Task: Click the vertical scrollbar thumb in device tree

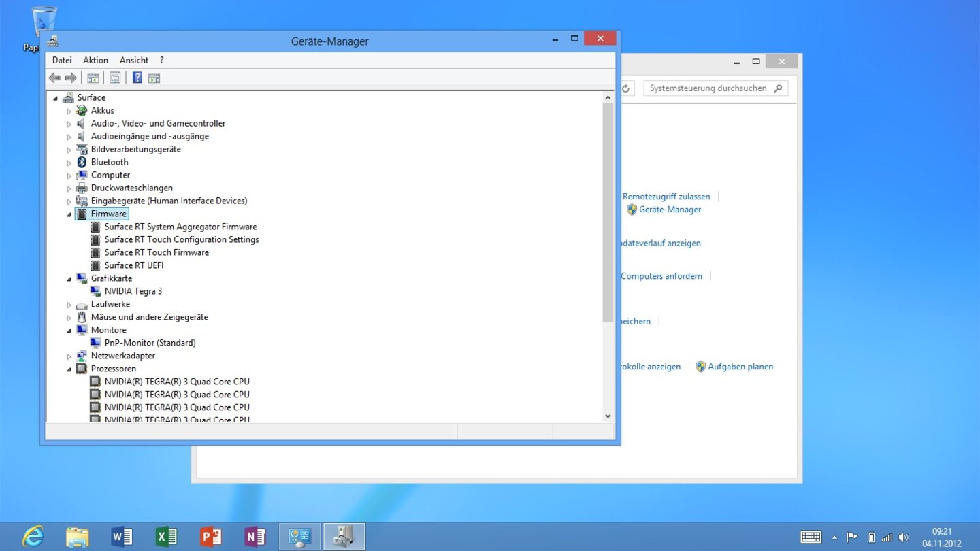Action: click(x=608, y=213)
